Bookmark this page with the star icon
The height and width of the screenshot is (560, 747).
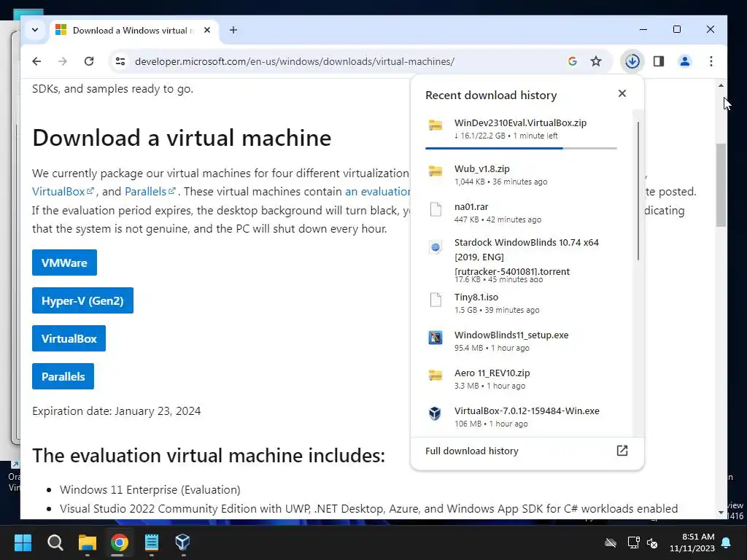tap(596, 61)
